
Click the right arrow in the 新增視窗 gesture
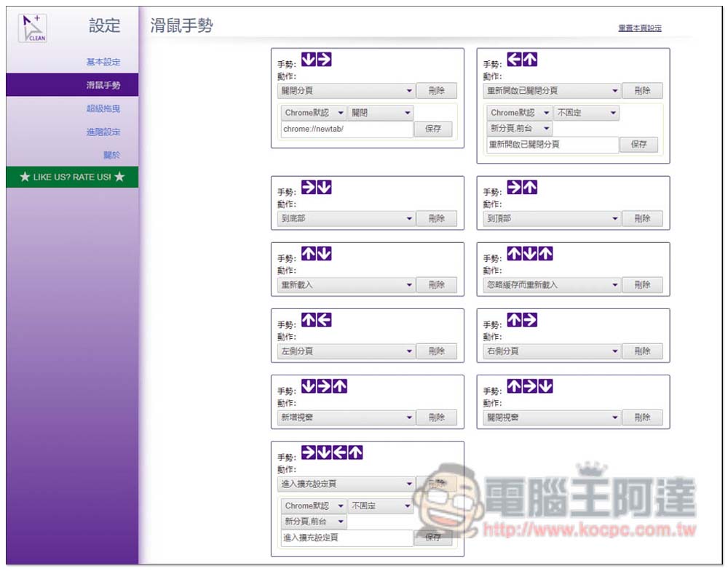pos(324,386)
